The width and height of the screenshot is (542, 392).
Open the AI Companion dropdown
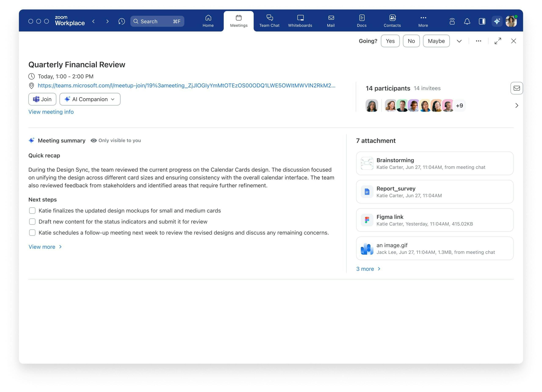coord(90,99)
